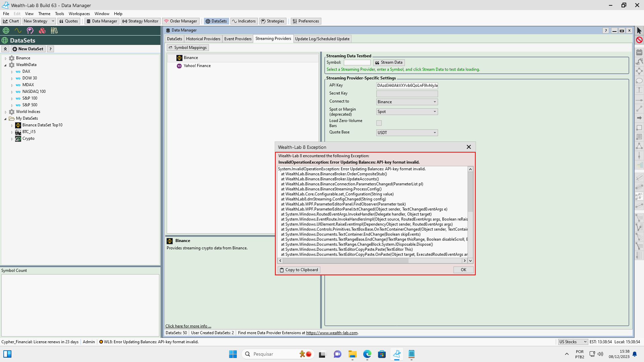The height and width of the screenshot is (362, 644).
Task: Open Click here for more info link
Action: (188, 326)
